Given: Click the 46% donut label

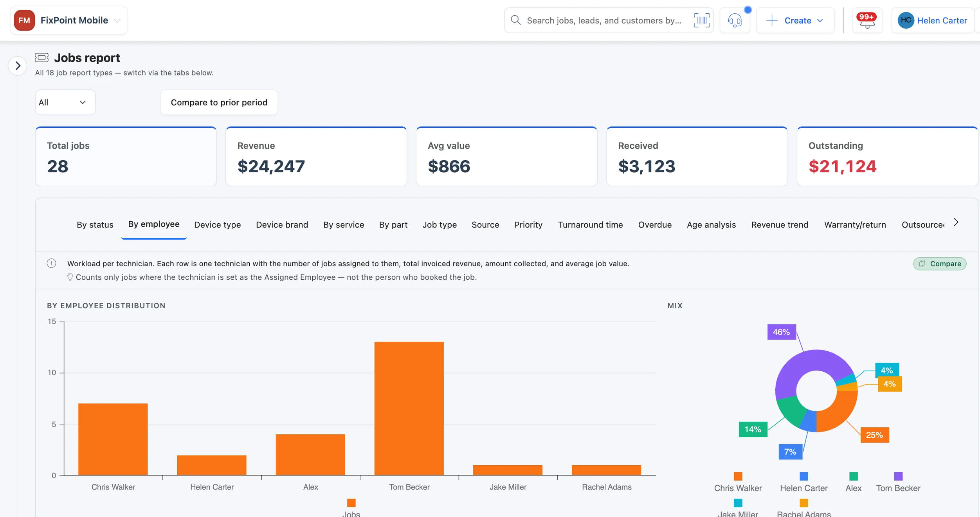Looking at the screenshot, I should [782, 332].
